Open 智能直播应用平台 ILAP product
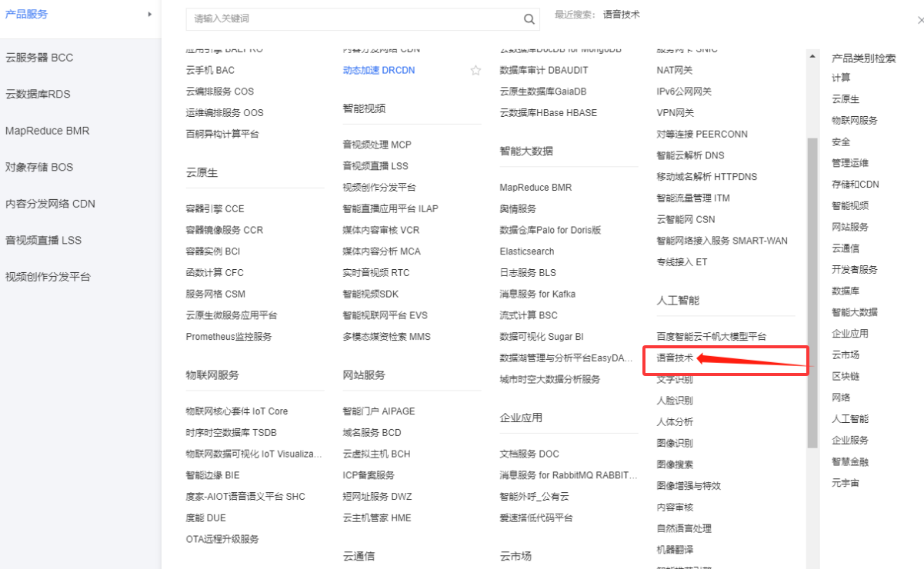This screenshot has width=924, height=569. [390, 209]
